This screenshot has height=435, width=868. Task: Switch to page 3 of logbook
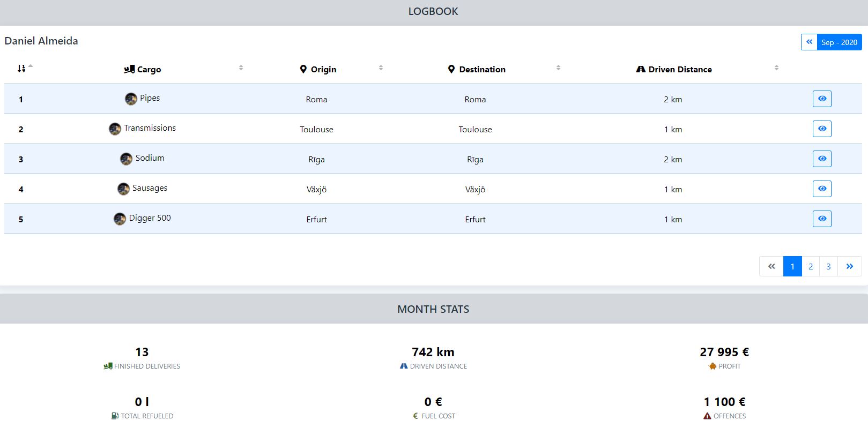828,266
